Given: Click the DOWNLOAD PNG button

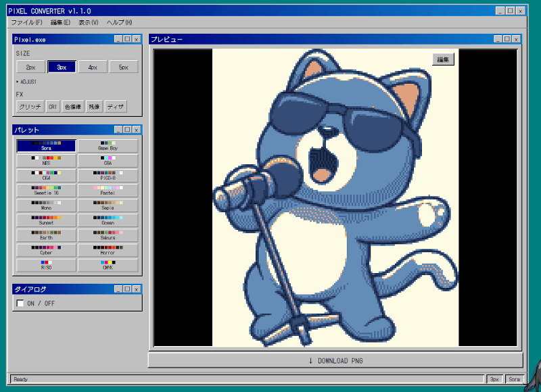Looking at the screenshot, I should point(335,361).
